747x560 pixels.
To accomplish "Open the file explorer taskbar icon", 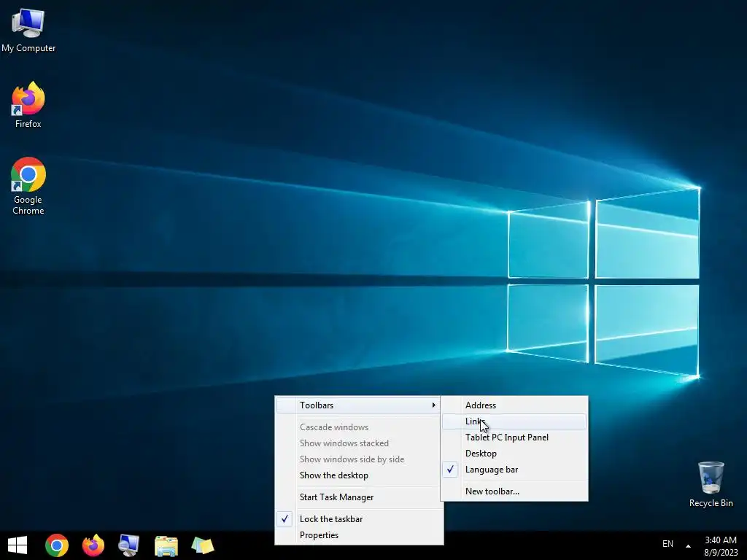I will click(166, 545).
